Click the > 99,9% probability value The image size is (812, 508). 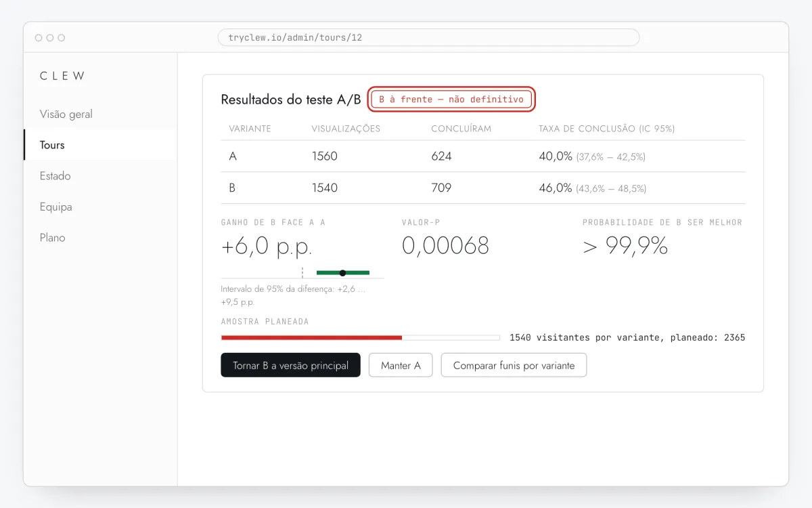[x=625, y=246]
